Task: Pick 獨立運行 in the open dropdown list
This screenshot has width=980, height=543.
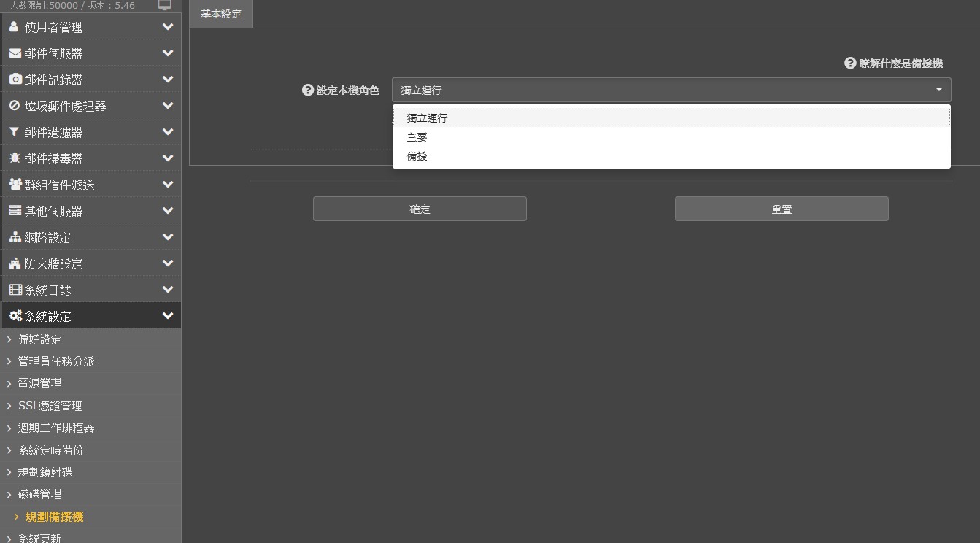Action: tap(428, 118)
